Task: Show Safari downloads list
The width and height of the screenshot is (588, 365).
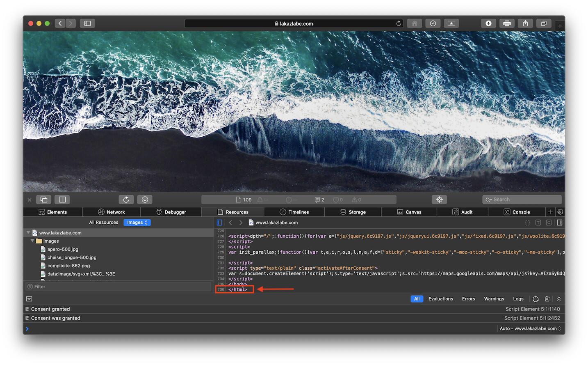Action: coord(488,23)
